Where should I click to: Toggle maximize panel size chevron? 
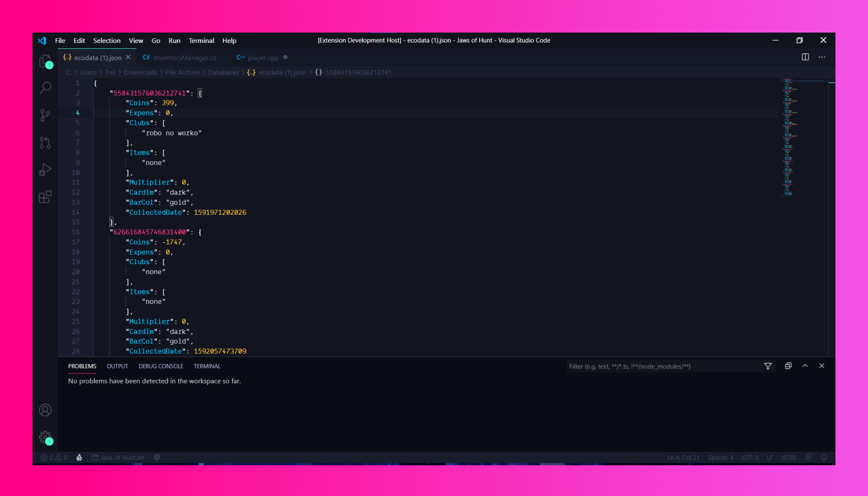[x=805, y=366]
